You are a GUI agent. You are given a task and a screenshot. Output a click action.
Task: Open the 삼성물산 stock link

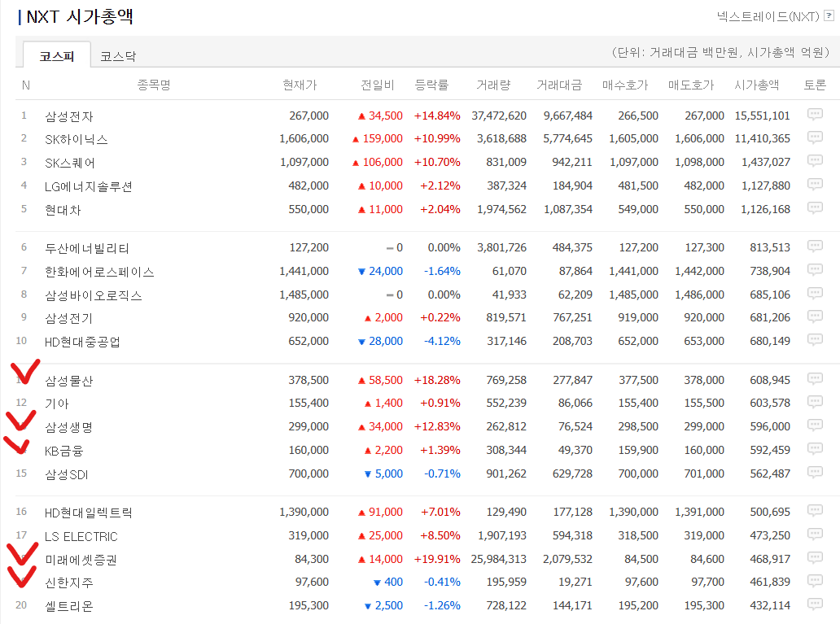point(69,381)
